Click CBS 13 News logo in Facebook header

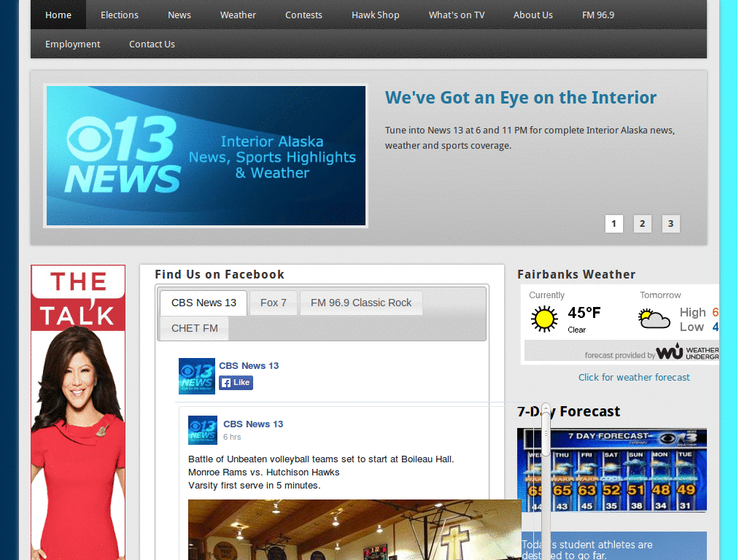[197, 376]
